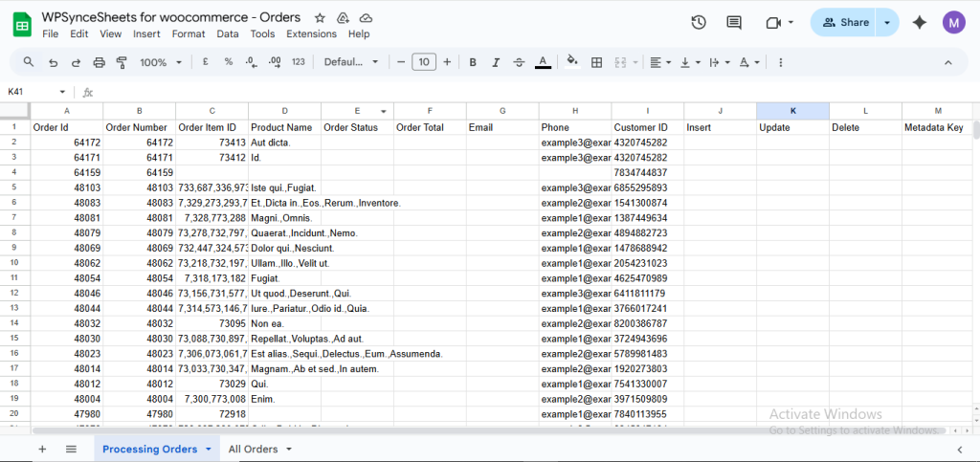This screenshot has height=462, width=980.
Task: Click the move to folder icon
Action: pos(343,17)
